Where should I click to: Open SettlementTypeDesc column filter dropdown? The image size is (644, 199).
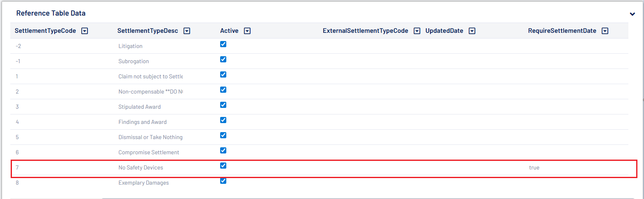pyautogui.click(x=186, y=31)
